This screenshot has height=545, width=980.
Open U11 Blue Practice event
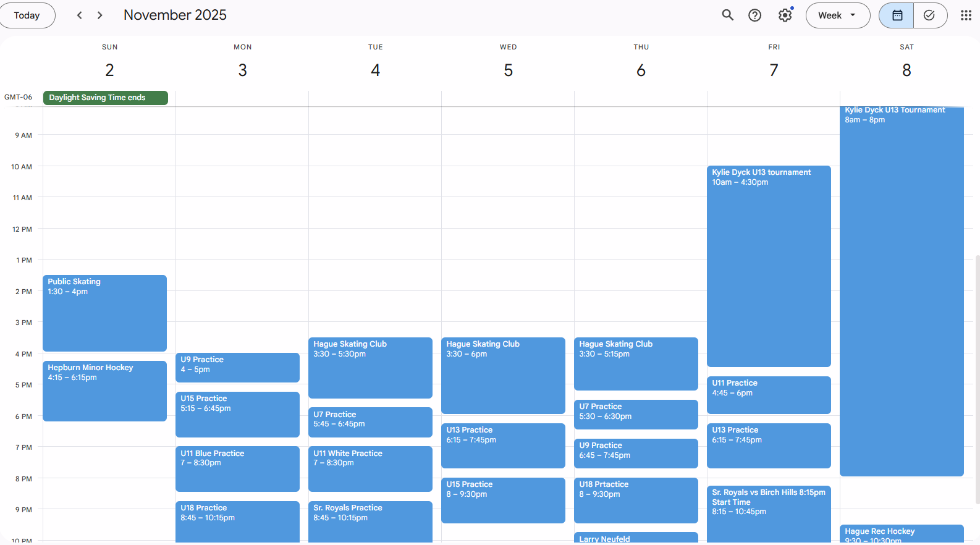pyautogui.click(x=237, y=468)
